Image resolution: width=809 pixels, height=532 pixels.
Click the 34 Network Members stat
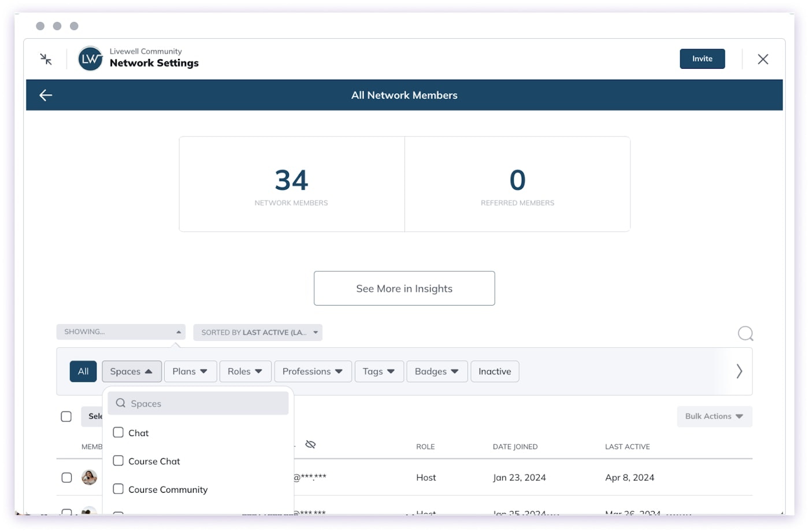292,184
